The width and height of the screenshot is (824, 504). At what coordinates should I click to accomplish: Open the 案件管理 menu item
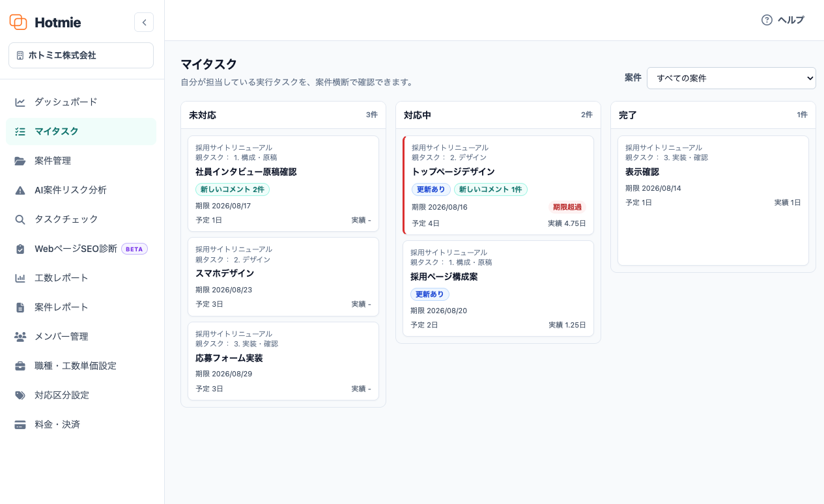pyautogui.click(x=81, y=161)
